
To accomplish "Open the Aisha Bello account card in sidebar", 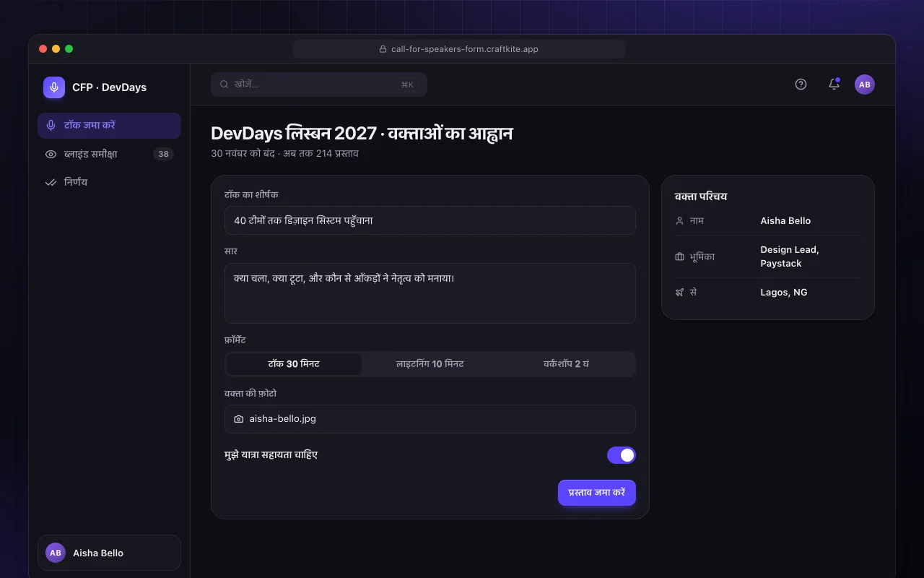I will coord(109,553).
